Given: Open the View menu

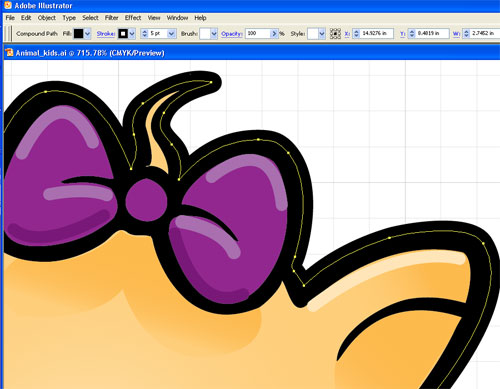Looking at the screenshot, I should pyautogui.click(x=154, y=18).
